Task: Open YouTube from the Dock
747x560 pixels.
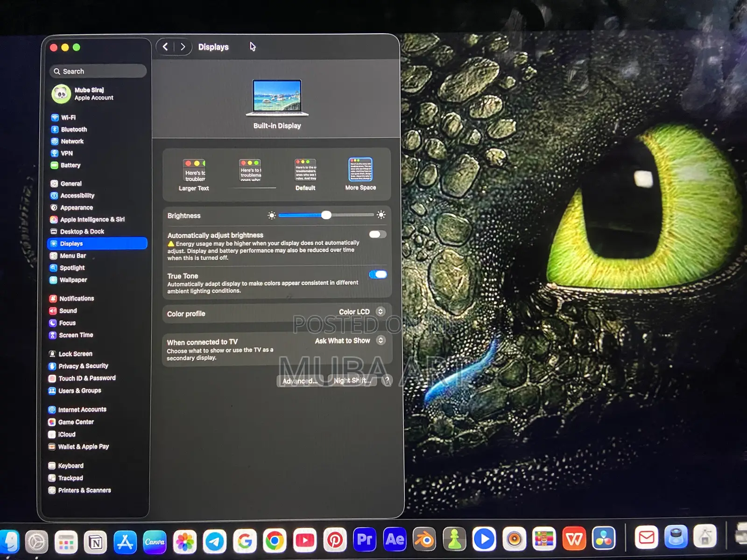Action: (x=305, y=540)
